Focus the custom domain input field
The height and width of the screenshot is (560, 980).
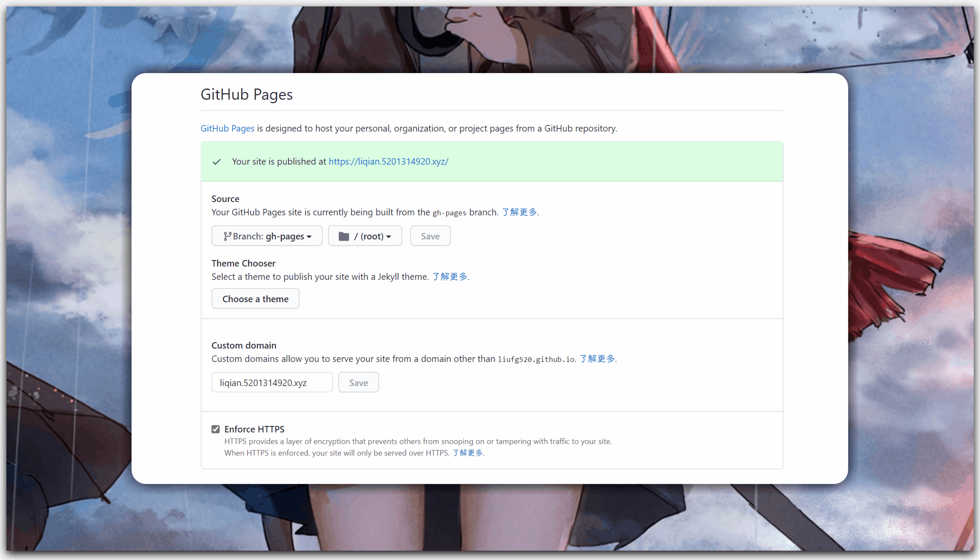[x=272, y=383]
